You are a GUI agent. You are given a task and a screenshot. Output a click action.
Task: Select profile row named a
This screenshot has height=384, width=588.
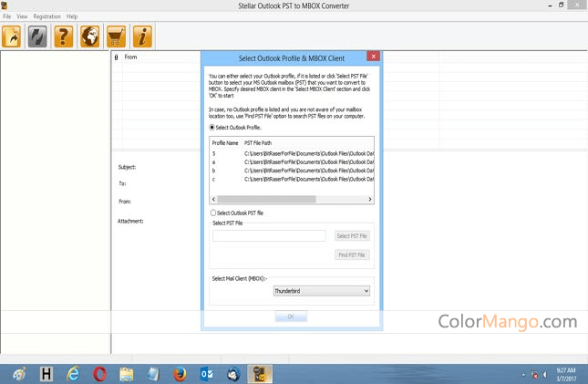[x=292, y=162]
